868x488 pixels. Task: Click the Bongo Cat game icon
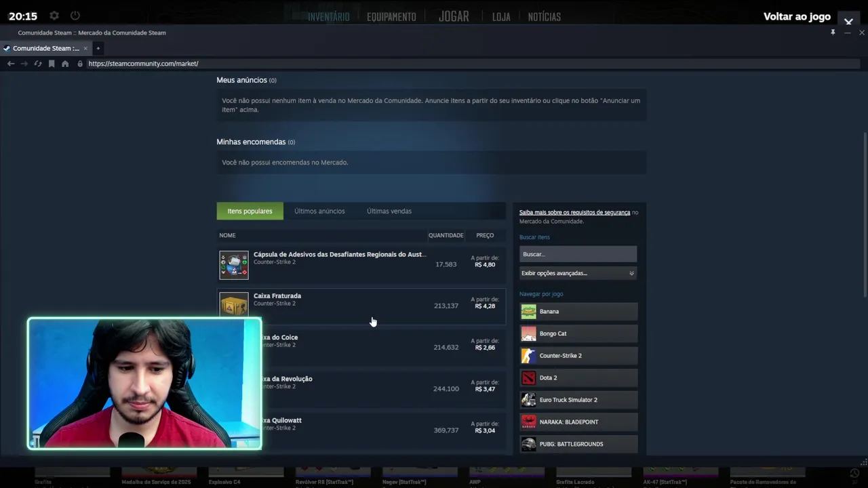click(528, 333)
